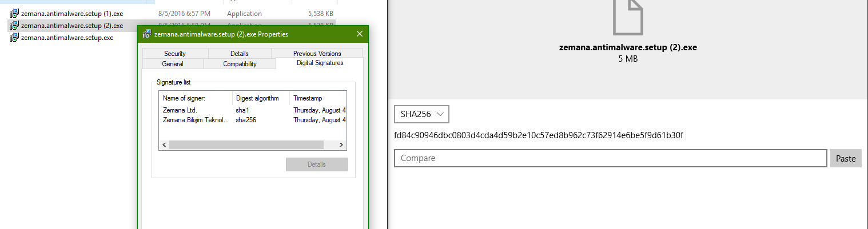Click the zemana.antimalware.setup (2).exe title in hash tool

tap(628, 47)
